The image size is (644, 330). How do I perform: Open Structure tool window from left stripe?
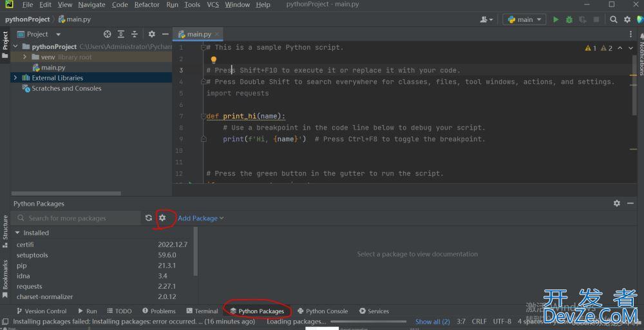[x=5, y=231]
